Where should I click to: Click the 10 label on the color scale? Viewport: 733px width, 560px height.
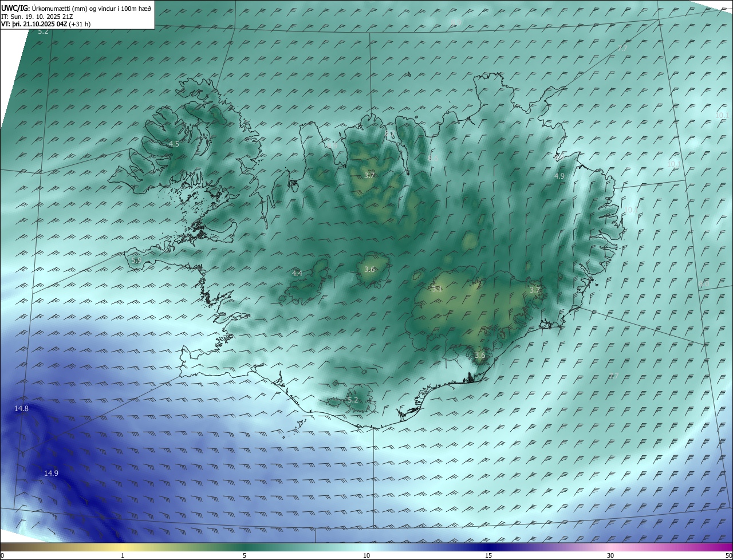point(366,555)
